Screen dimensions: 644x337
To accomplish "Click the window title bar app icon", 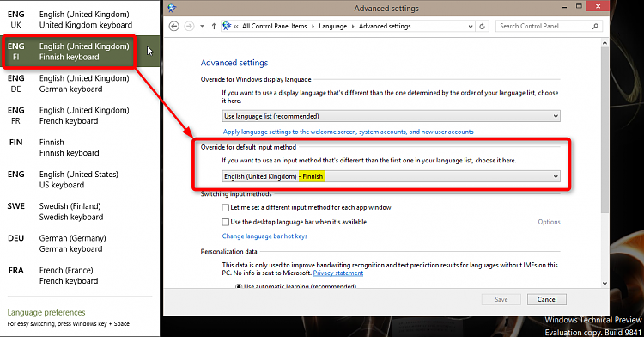I will (172, 8).
